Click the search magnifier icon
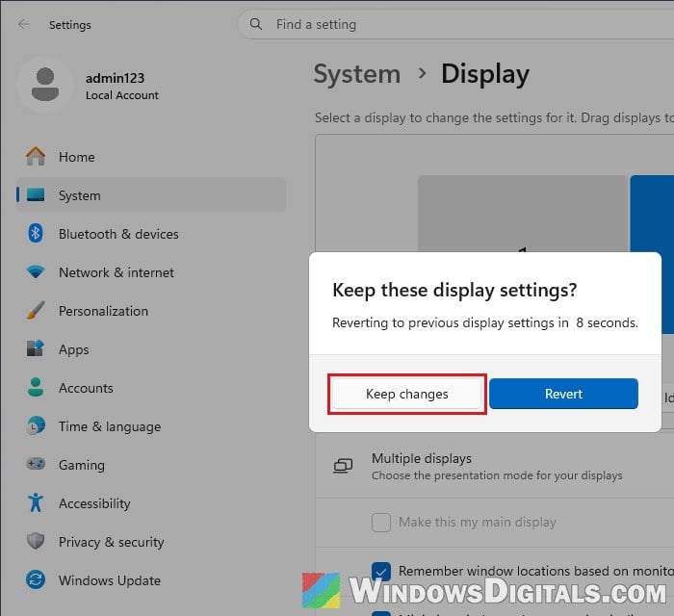This screenshot has height=616, width=674. click(x=256, y=24)
